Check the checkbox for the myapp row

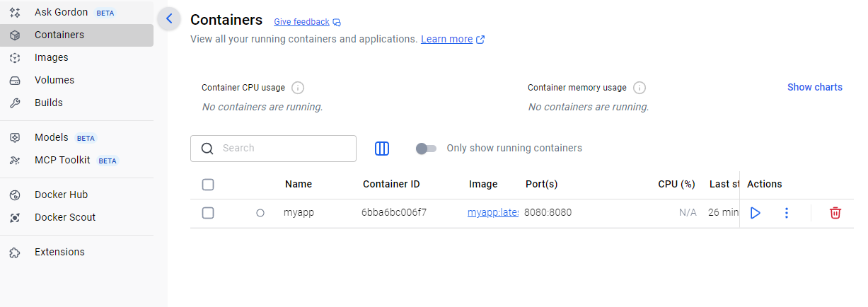point(208,213)
